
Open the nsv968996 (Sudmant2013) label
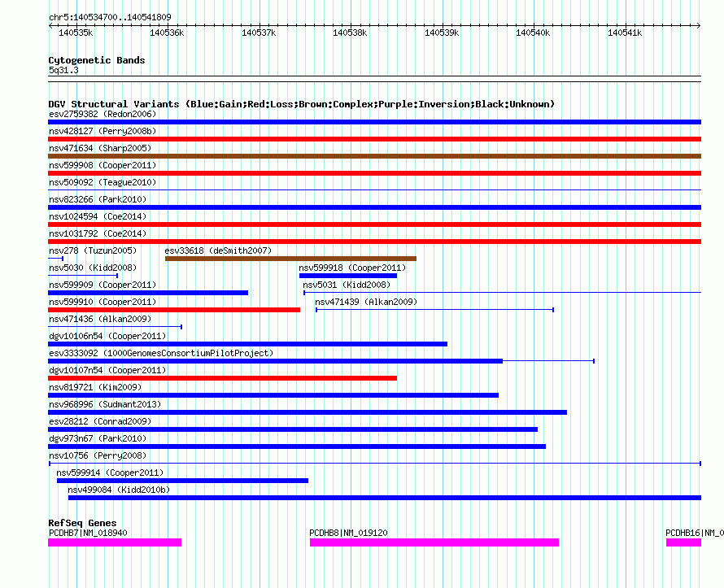(105, 404)
